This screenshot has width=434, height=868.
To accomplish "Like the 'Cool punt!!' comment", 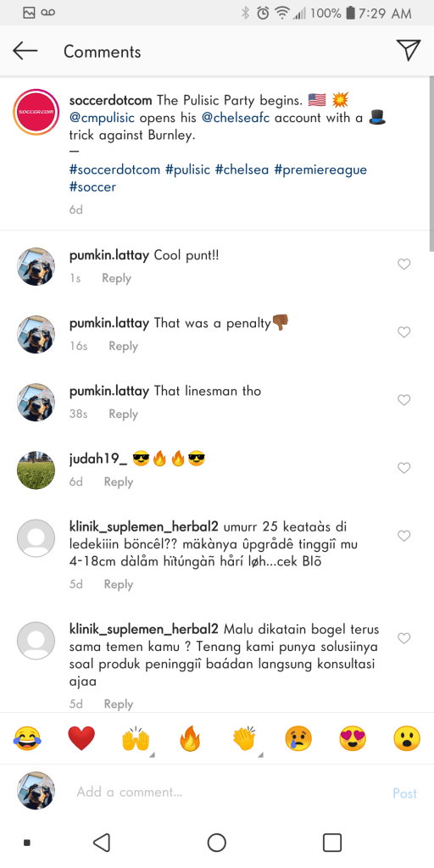I will point(404,264).
